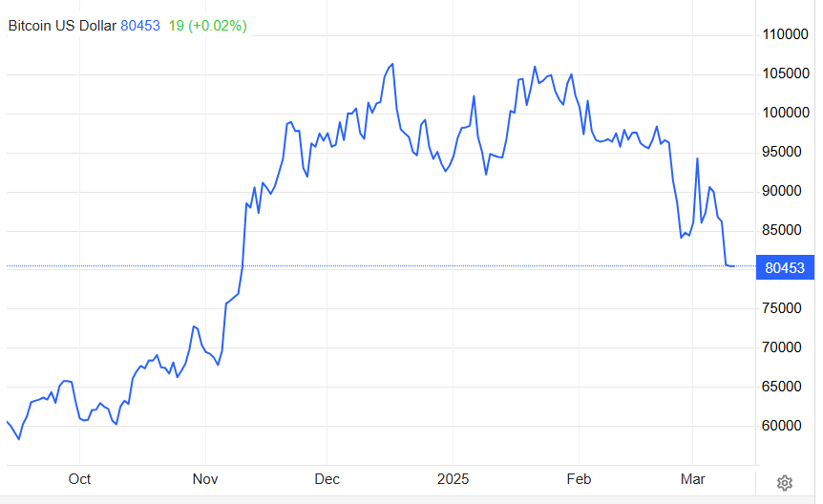Click the 'Oct' date axis label
823x504 pixels.
(x=79, y=479)
